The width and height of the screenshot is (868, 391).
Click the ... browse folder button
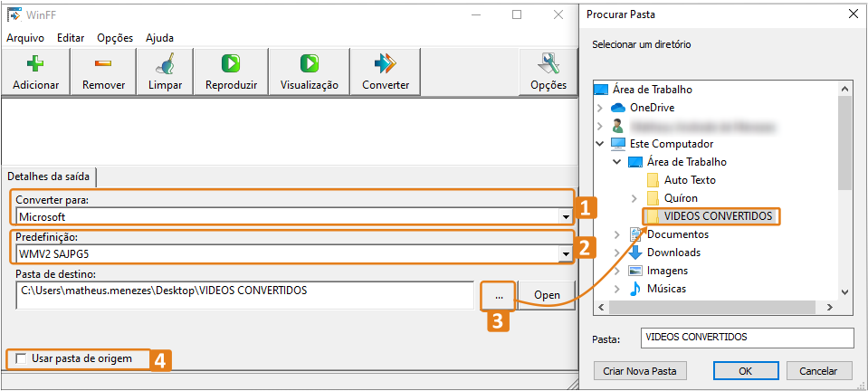(x=500, y=295)
